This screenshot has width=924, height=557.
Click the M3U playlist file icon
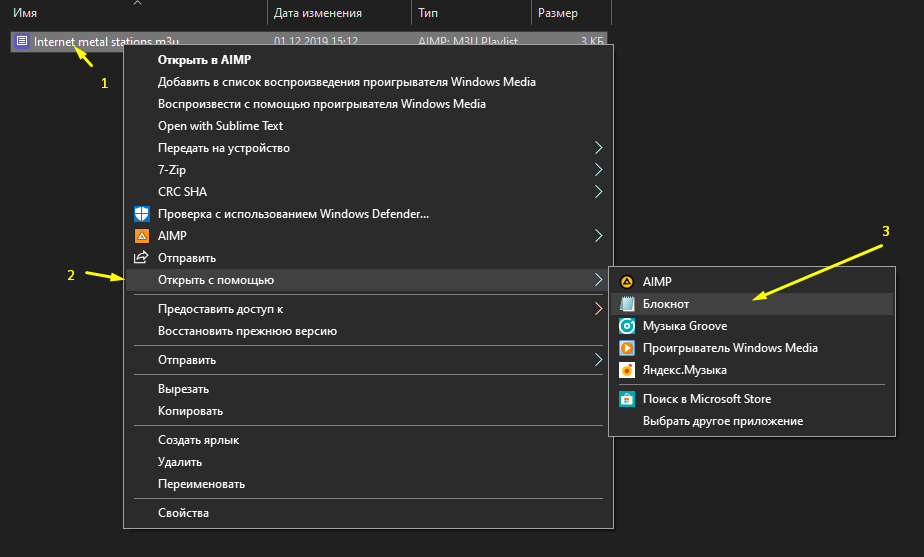coord(22,41)
